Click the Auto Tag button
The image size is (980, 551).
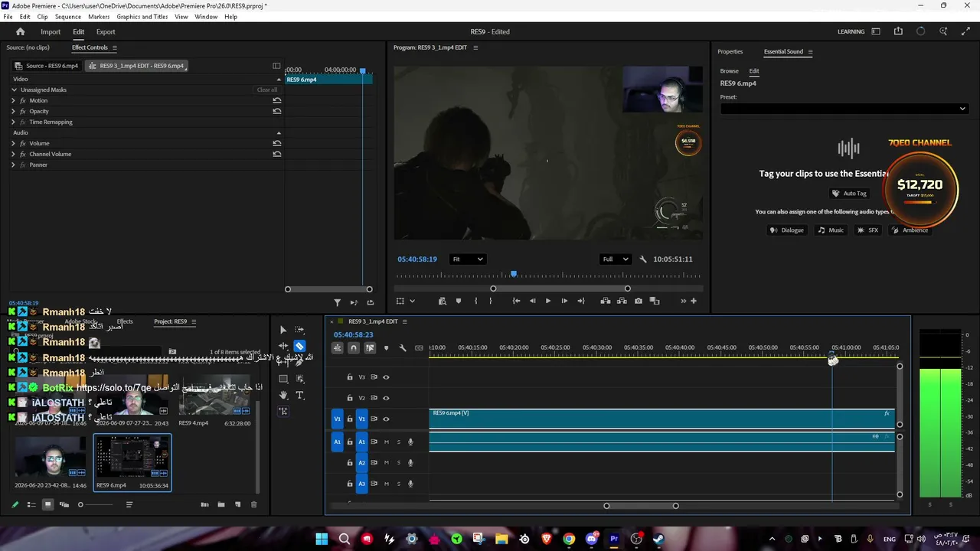849,194
